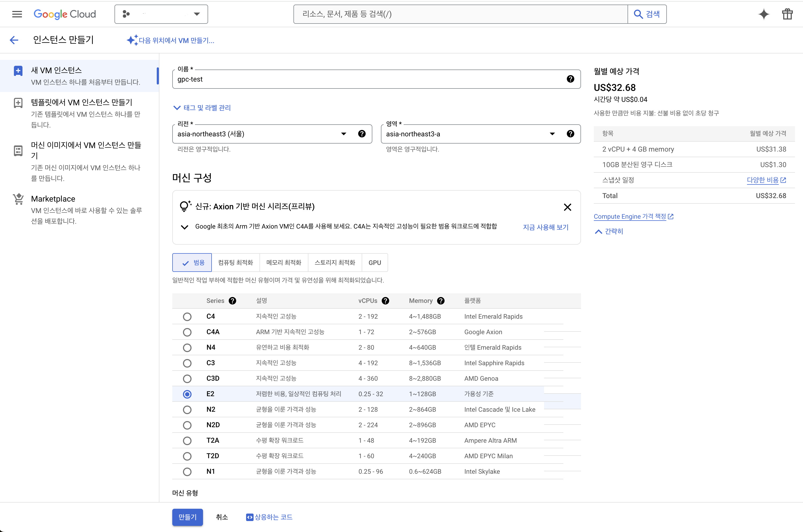
Task: Click the gift box icon
Action: [787, 14]
